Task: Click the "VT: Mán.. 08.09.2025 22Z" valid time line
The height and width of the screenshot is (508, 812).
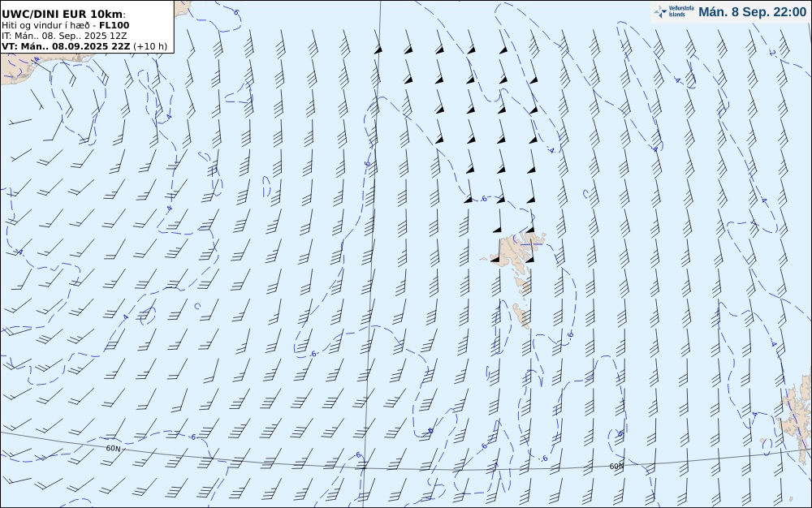Action: click(84, 46)
